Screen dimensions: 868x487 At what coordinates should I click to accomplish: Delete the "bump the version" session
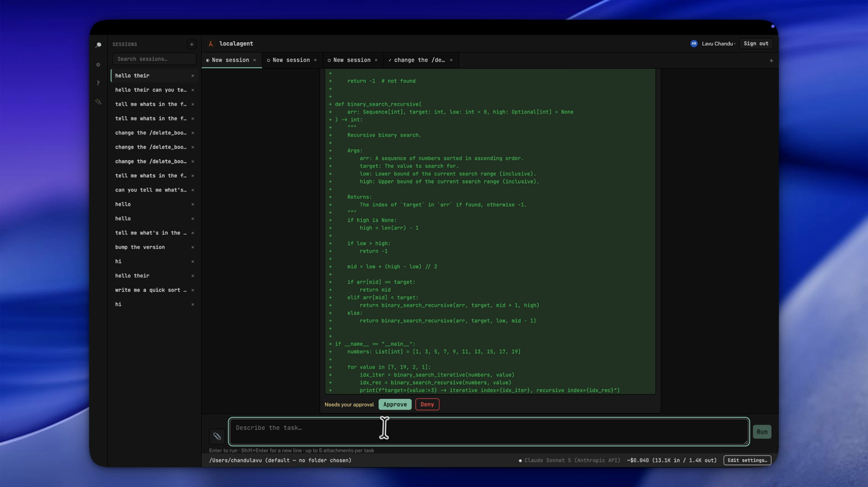tap(192, 247)
